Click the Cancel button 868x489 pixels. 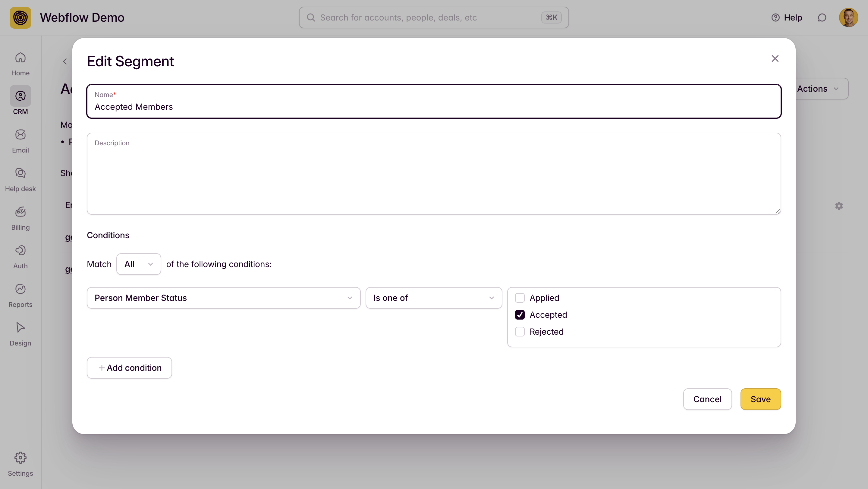(707, 399)
